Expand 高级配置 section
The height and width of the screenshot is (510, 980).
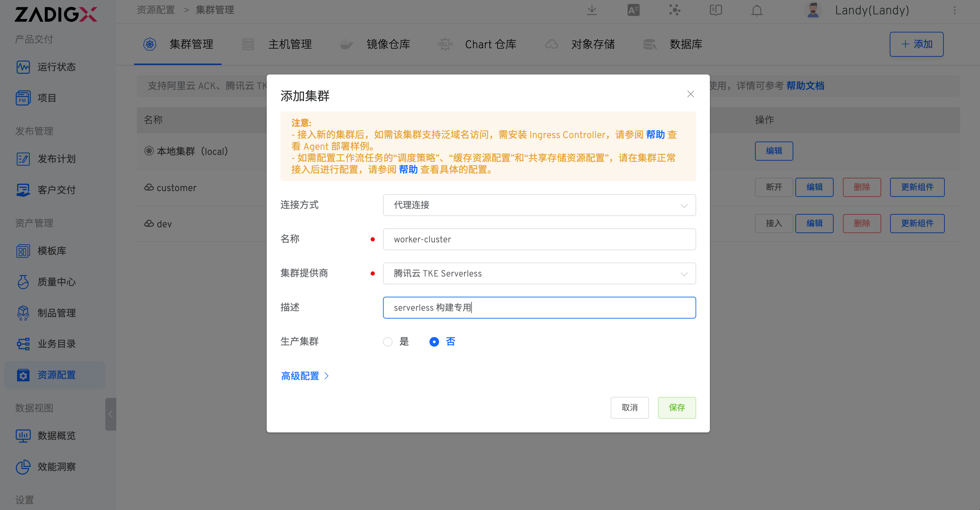point(305,376)
